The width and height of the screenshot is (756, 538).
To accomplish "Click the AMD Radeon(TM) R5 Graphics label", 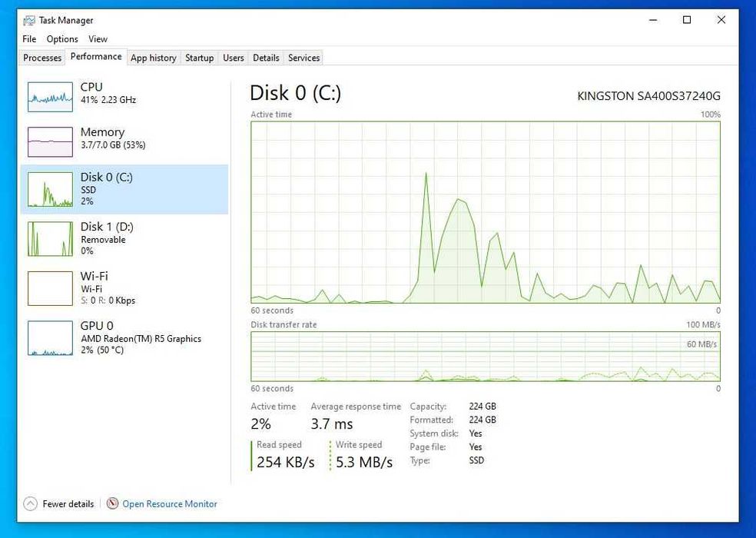I will tap(141, 339).
